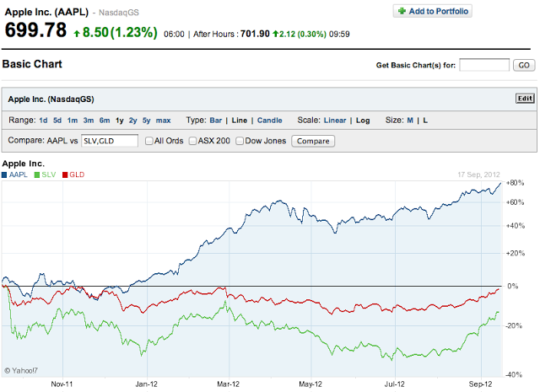
Task: Click the green plus icon in Add to Portfolio
Action: point(402,11)
